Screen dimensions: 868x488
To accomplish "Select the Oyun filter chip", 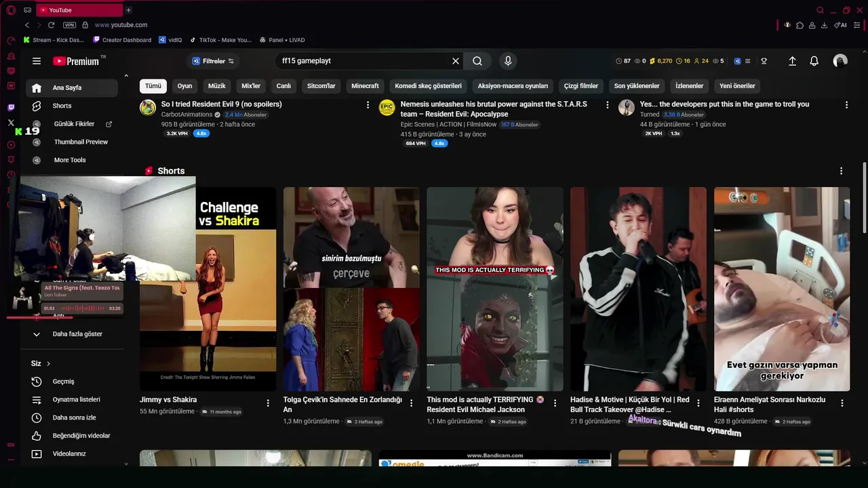I will 184,86.
